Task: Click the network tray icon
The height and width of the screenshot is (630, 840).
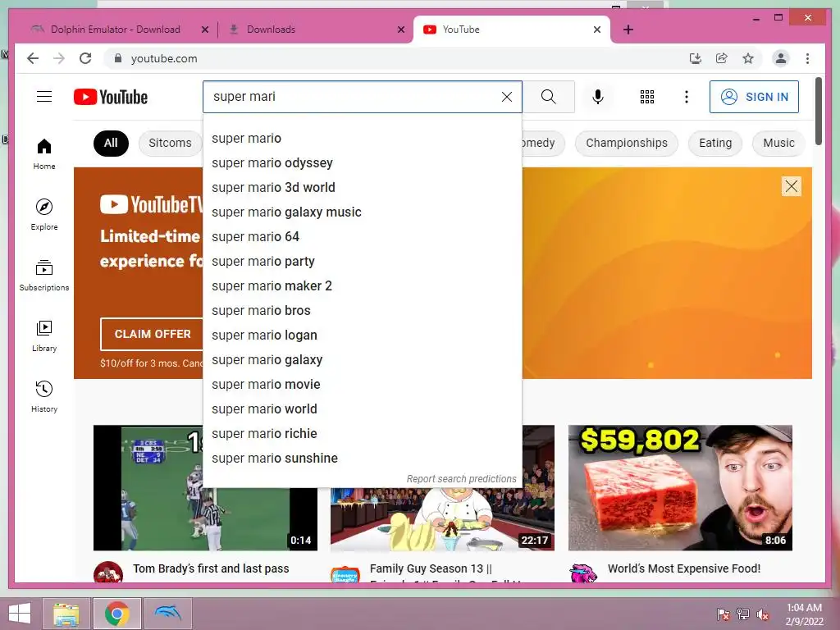Action: tap(742, 614)
